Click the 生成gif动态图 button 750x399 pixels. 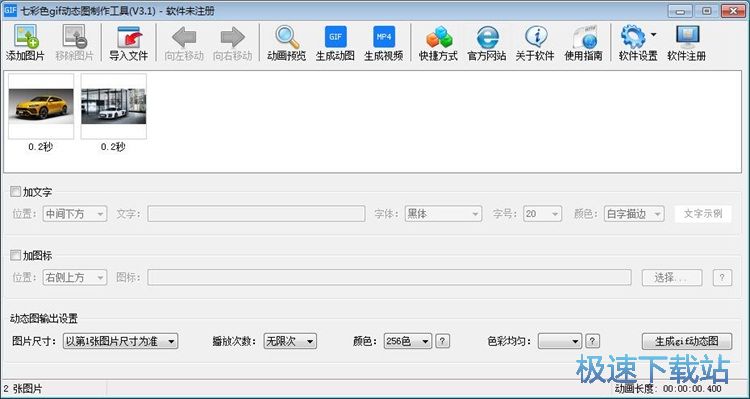(x=687, y=341)
